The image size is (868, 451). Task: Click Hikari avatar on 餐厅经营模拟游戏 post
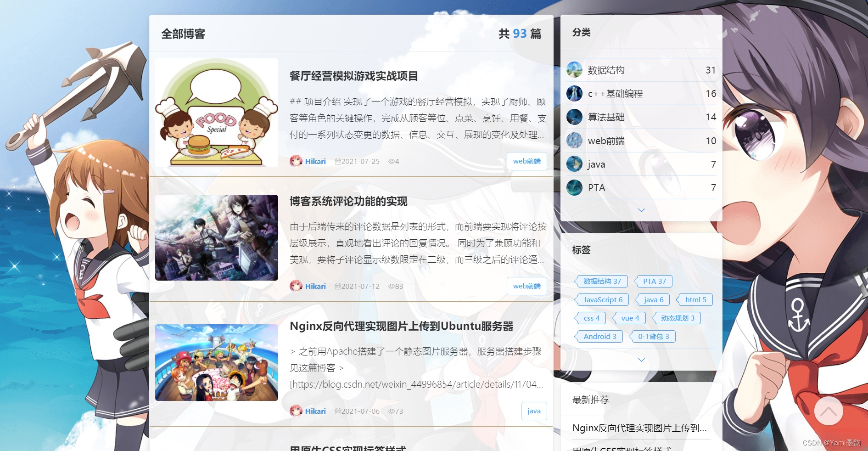pos(296,161)
